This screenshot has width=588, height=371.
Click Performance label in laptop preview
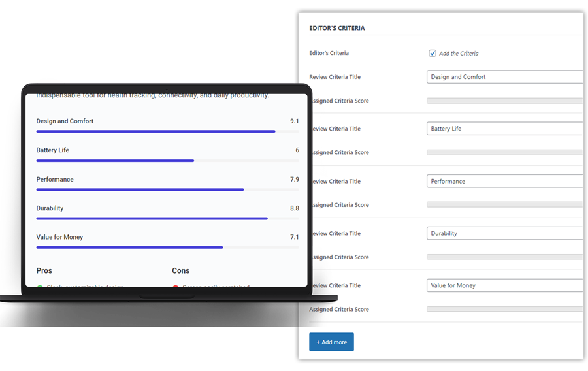tap(55, 179)
